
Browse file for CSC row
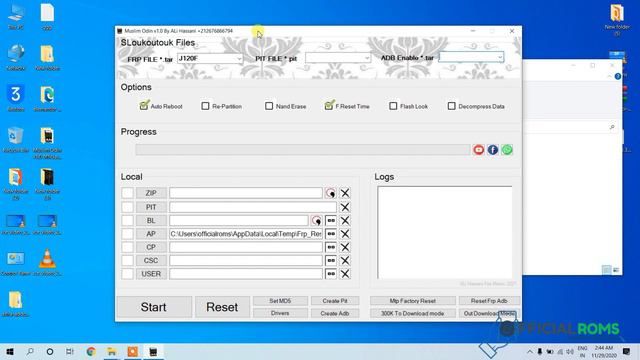tap(331, 260)
